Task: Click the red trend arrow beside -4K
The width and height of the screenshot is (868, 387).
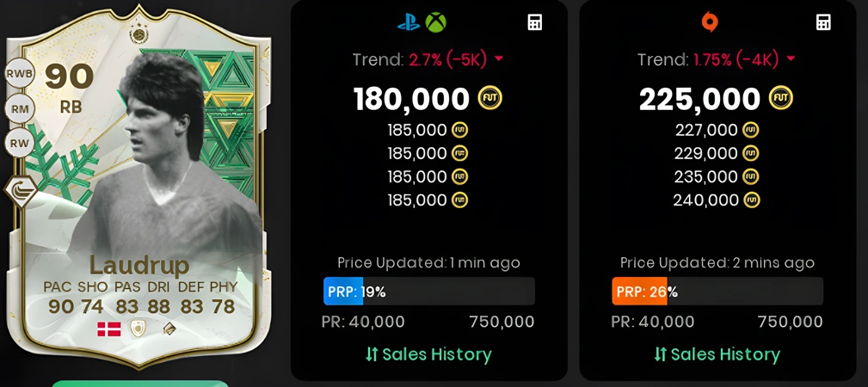Action: [x=791, y=59]
